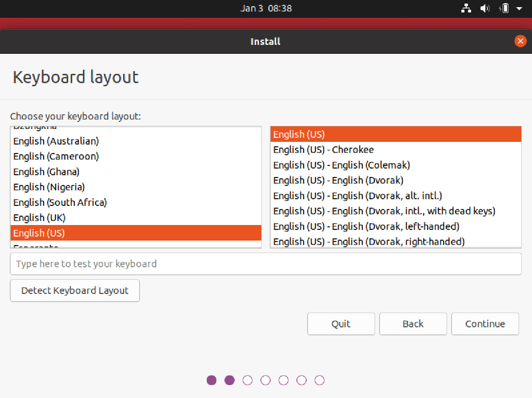Click the charging battery icon

tap(504, 8)
